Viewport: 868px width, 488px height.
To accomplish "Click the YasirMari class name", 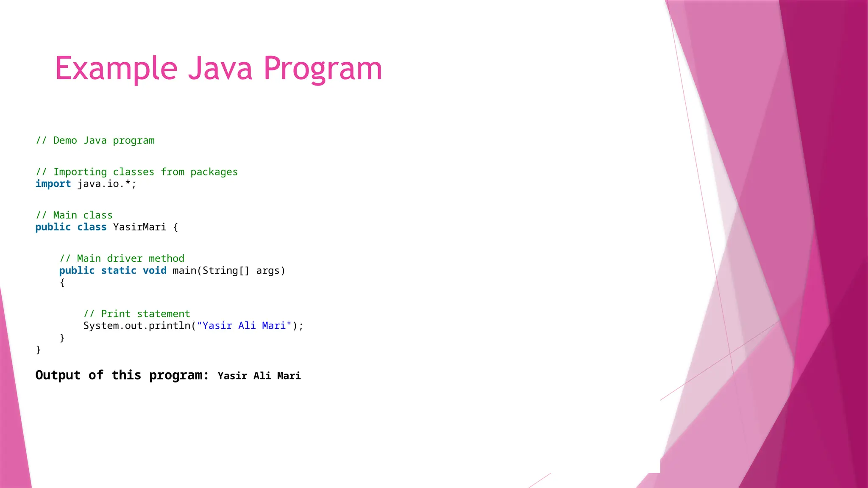I will [x=139, y=227].
